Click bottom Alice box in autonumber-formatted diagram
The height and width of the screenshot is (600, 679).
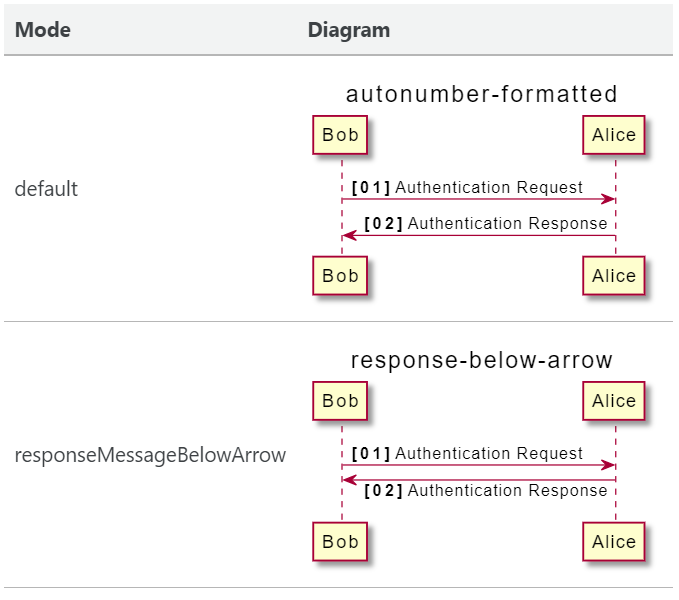(x=614, y=276)
